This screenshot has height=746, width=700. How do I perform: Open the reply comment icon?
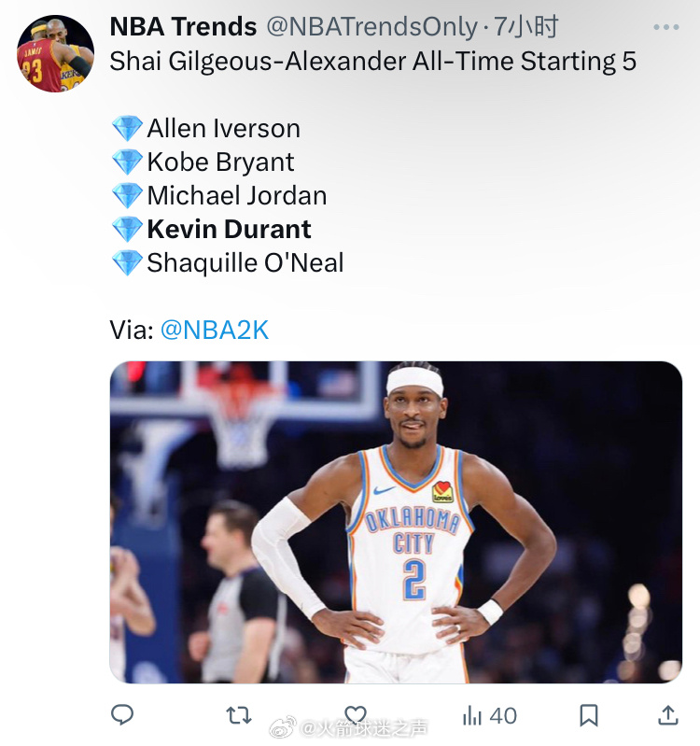(x=122, y=714)
